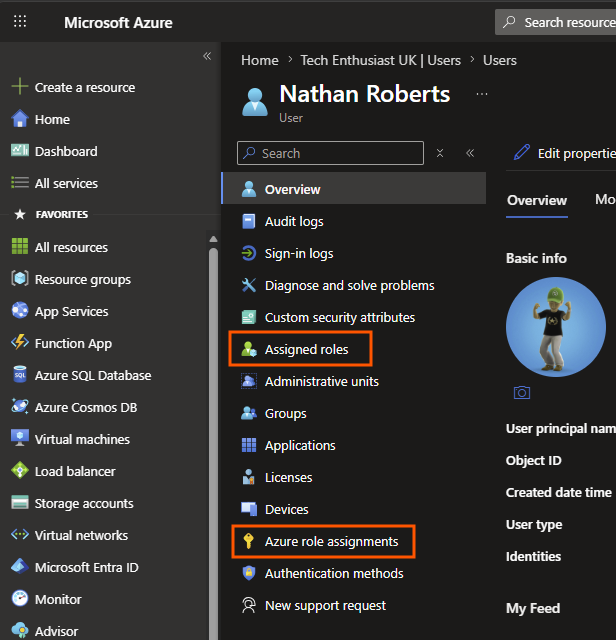Click the Storage accounts icon
This screenshot has height=640, width=616.
(x=20, y=502)
